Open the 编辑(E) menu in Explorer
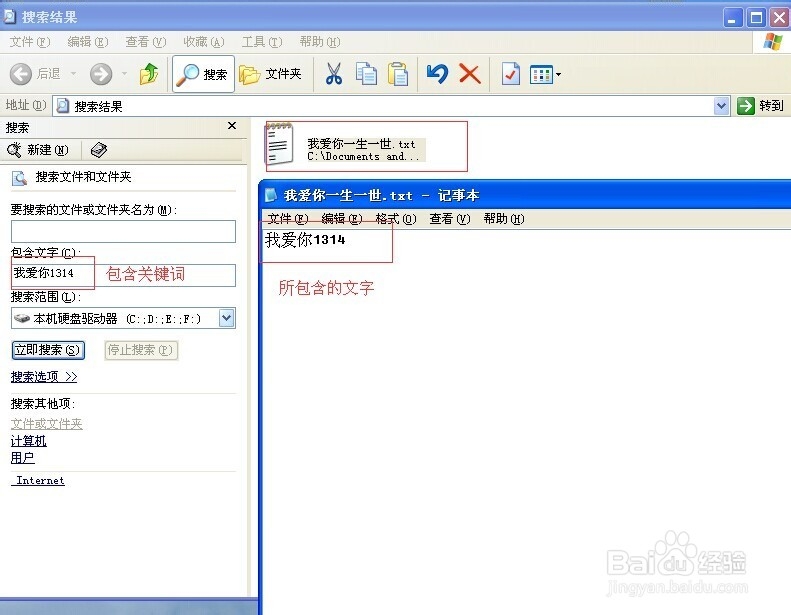Screen dimensions: 791x615 coord(88,42)
